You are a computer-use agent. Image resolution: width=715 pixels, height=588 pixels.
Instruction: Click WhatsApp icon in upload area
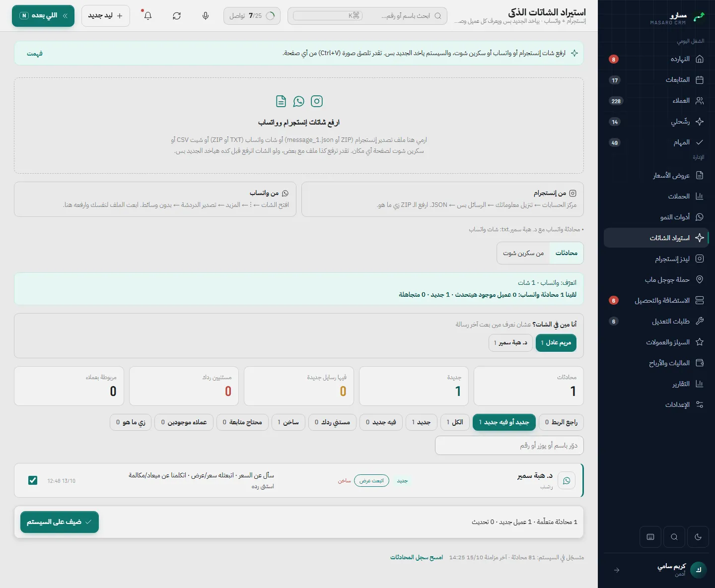[x=299, y=101]
